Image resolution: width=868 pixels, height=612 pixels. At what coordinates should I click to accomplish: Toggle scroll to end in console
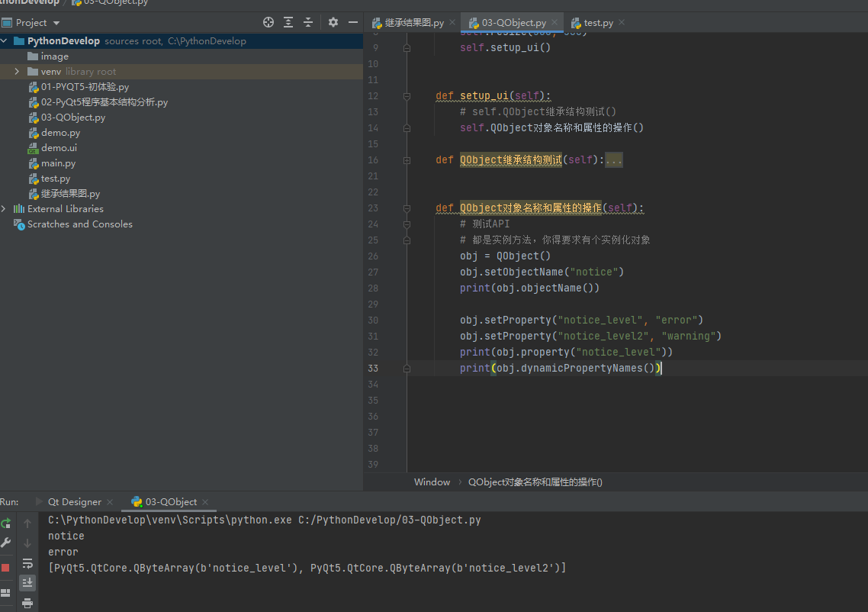[x=27, y=583]
